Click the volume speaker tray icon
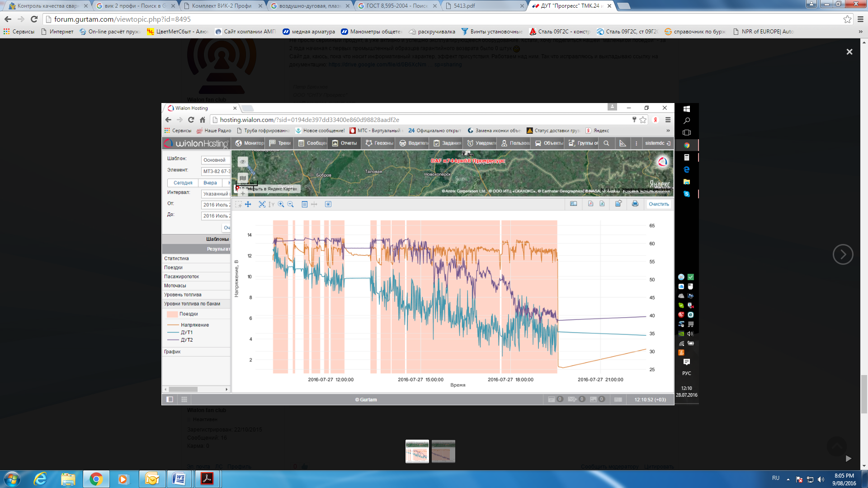Screen dimensions: 868x488 click(x=821, y=479)
